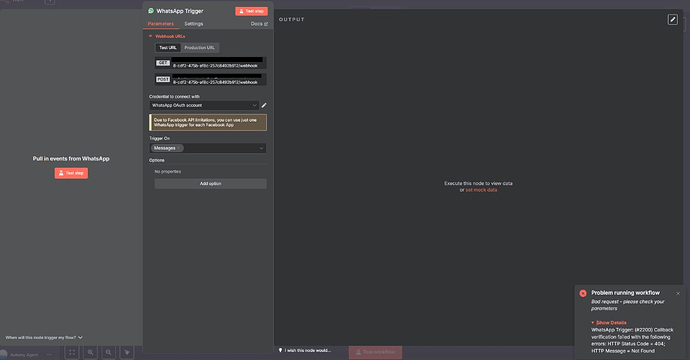690x360 pixels.
Task: Click the pencil edit icon in Output panel
Action: click(x=672, y=19)
